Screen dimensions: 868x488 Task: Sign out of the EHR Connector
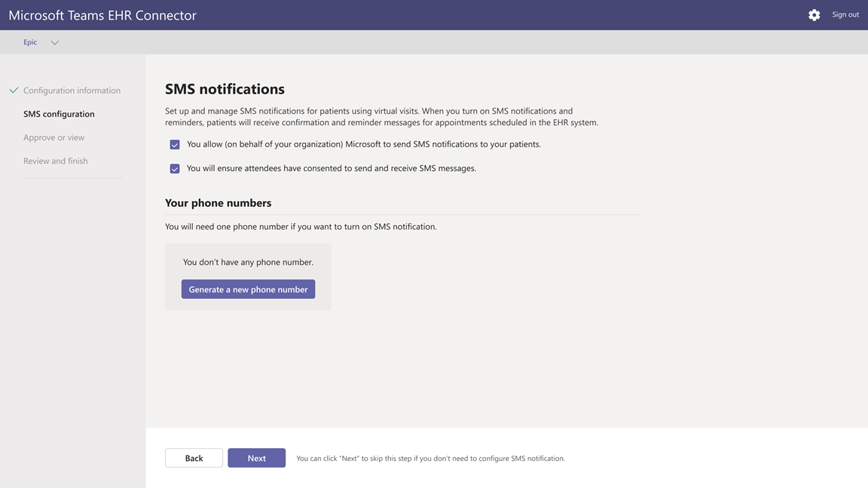click(x=845, y=14)
